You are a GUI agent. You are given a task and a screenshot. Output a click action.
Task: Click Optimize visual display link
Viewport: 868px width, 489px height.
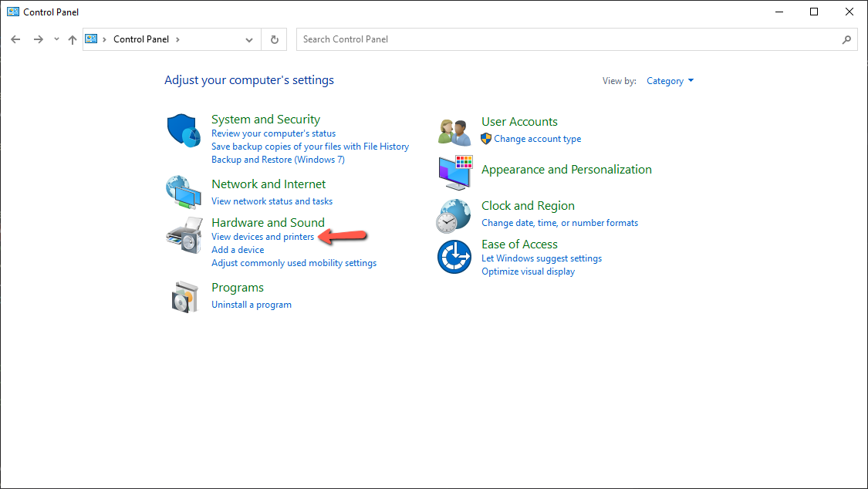tap(528, 271)
